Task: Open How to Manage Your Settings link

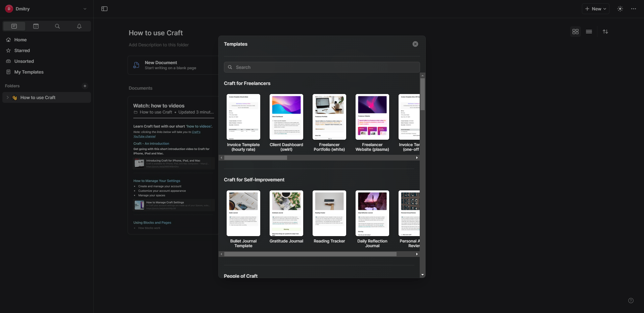Action: click(157, 181)
